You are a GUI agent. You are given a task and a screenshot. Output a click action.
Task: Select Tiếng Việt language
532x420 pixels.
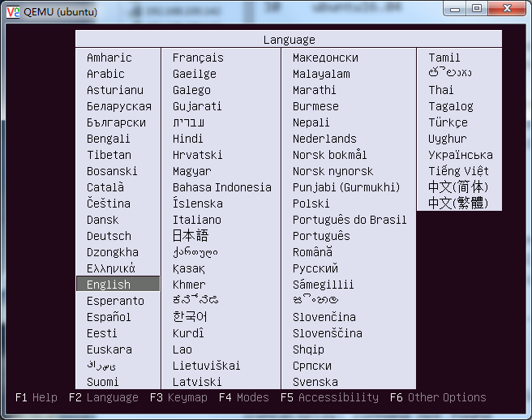pyautogui.click(x=458, y=170)
